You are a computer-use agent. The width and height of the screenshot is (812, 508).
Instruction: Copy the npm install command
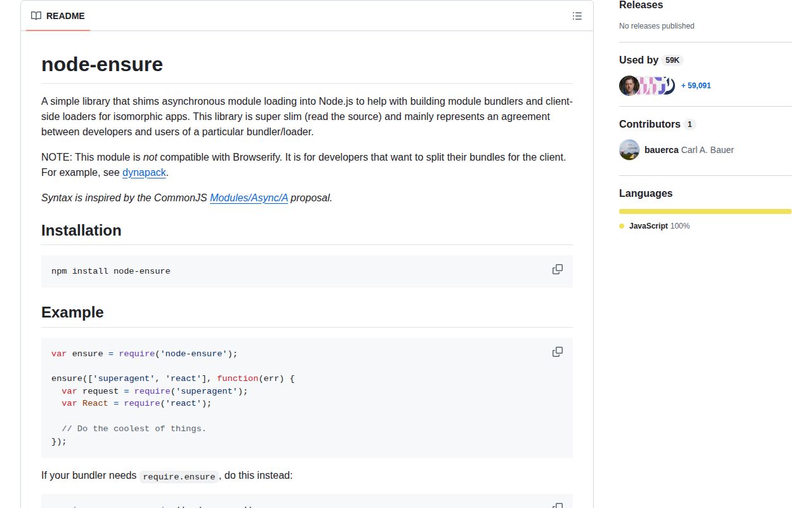pos(557,269)
